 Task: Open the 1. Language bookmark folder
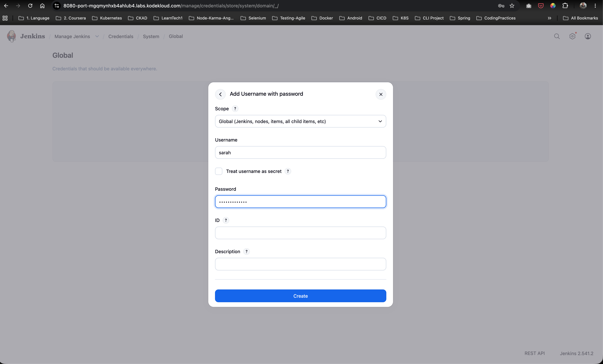pos(34,18)
